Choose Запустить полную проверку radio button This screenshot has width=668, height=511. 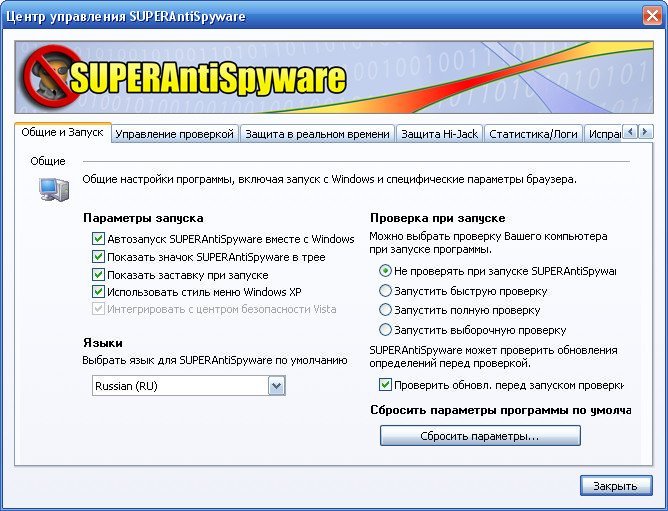click(x=386, y=310)
